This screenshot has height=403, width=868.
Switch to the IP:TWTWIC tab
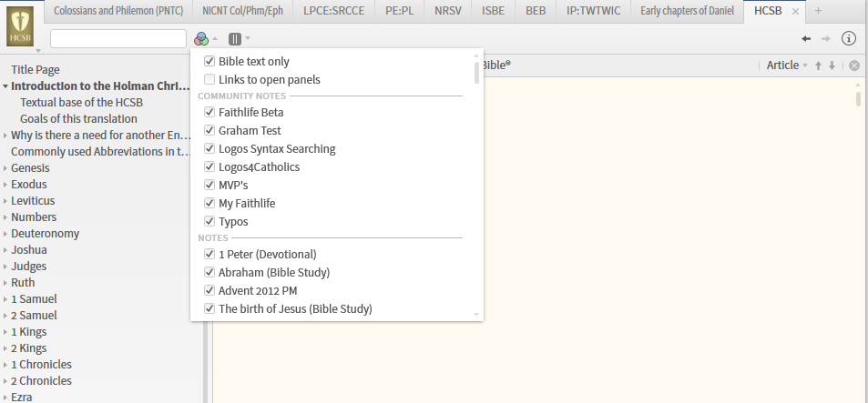(594, 11)
